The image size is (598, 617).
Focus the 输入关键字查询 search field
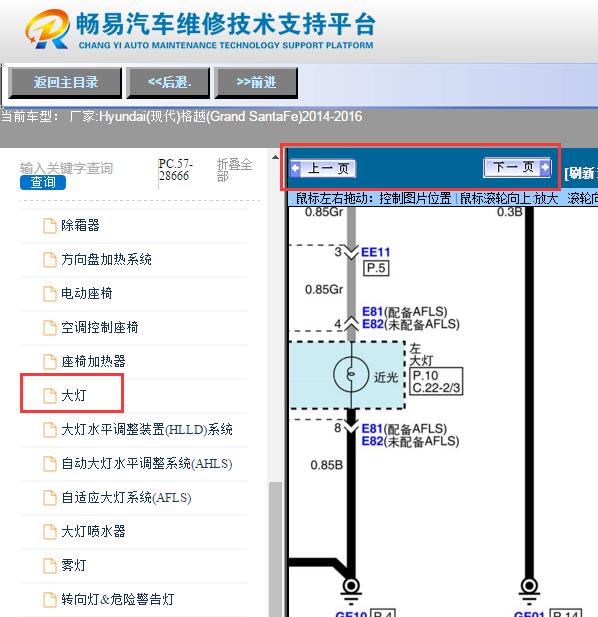pos(66,168)
